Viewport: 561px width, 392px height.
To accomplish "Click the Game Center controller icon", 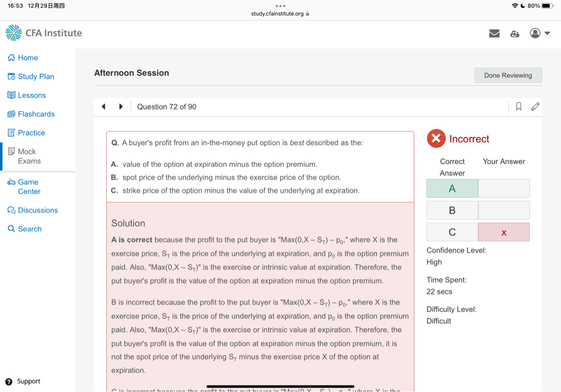I will [x=11, y=182].
